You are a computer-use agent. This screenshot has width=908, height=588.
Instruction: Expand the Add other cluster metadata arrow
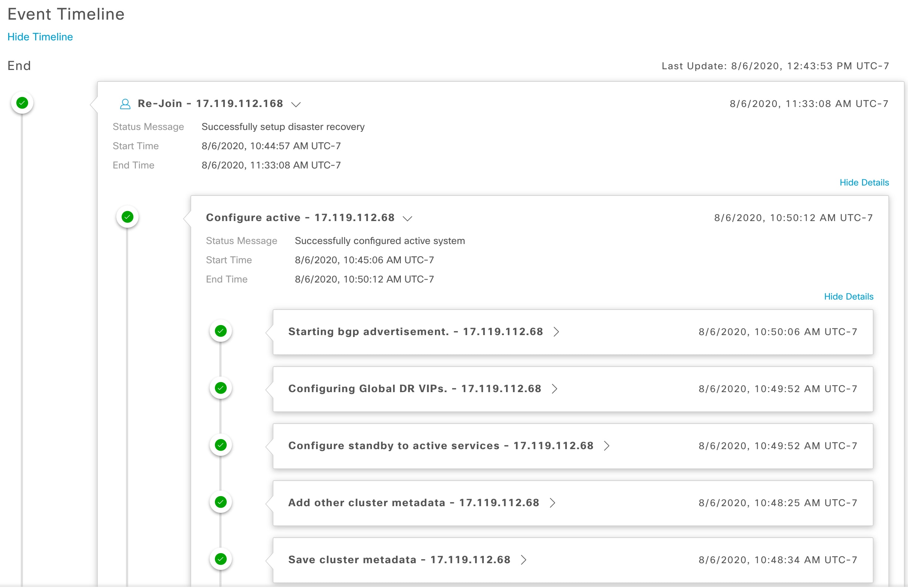coord(552,503)
